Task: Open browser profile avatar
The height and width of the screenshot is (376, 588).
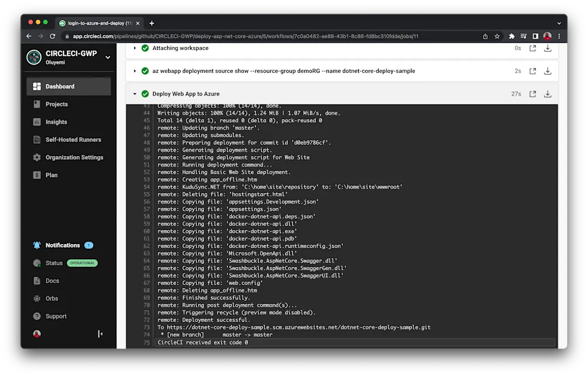Action: click(548, 36)
